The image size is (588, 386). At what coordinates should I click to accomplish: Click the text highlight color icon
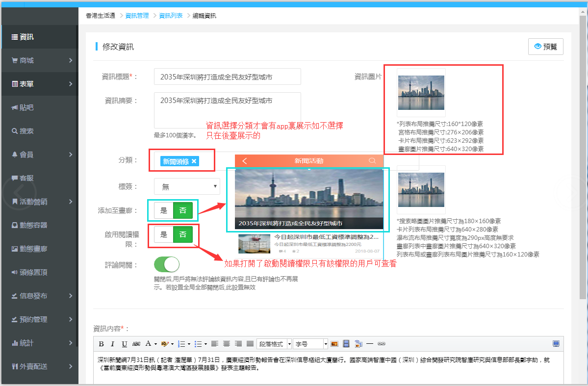point(164,344)
